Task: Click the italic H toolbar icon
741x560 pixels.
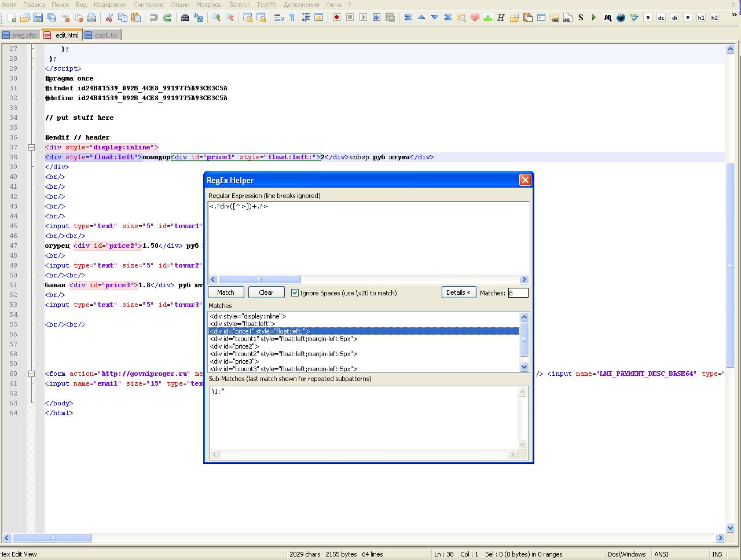Action: (501, 17)
